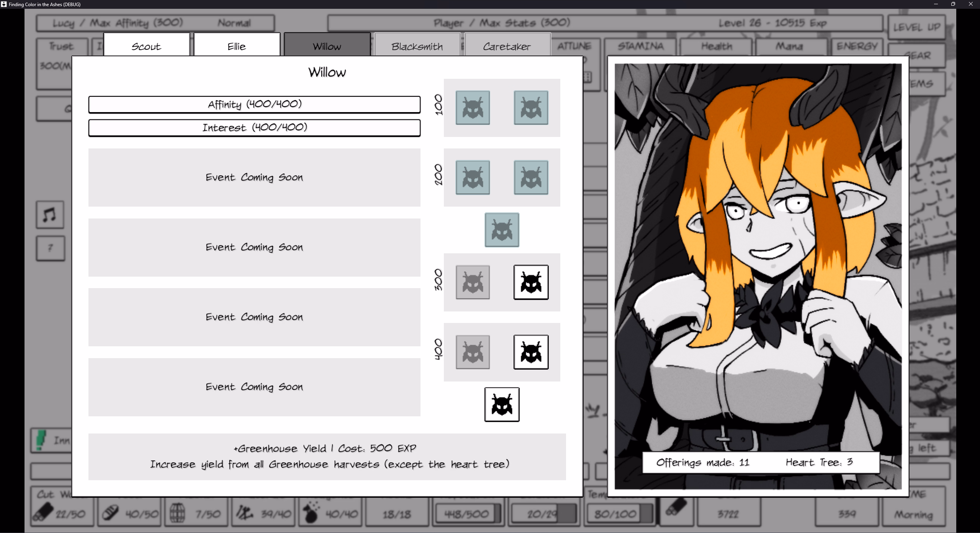
Task: Click the question mark help icon
Action: (51, 248)
